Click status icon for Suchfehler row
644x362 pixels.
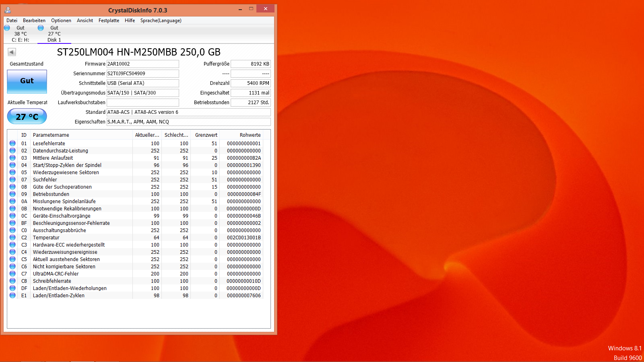12,179
